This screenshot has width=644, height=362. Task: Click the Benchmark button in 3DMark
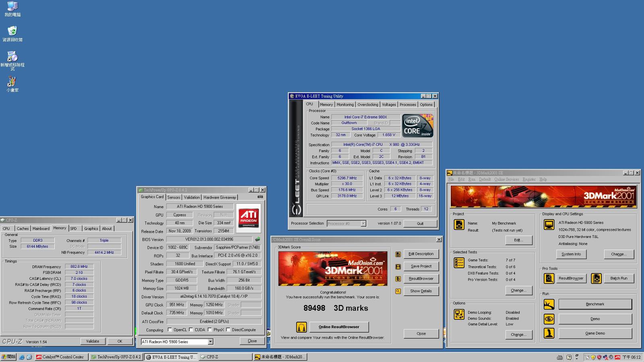pos(595,304)
